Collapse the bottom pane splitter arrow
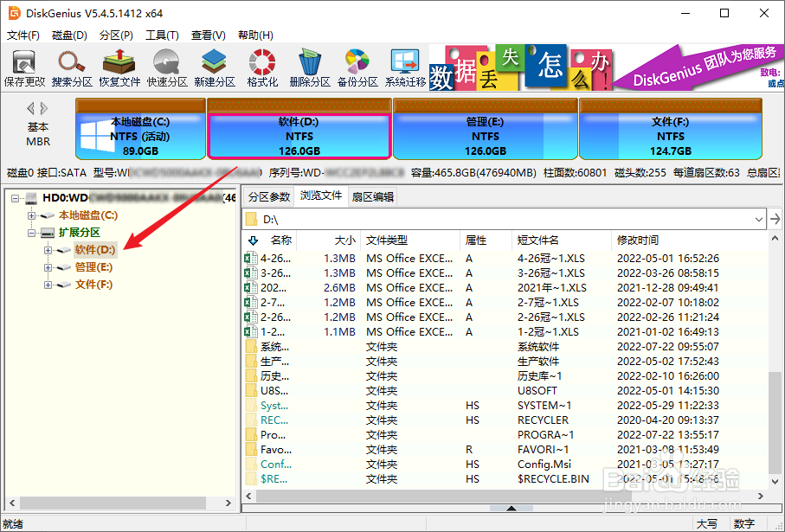This screenshot has width=785, height=532. click(512, 509)
